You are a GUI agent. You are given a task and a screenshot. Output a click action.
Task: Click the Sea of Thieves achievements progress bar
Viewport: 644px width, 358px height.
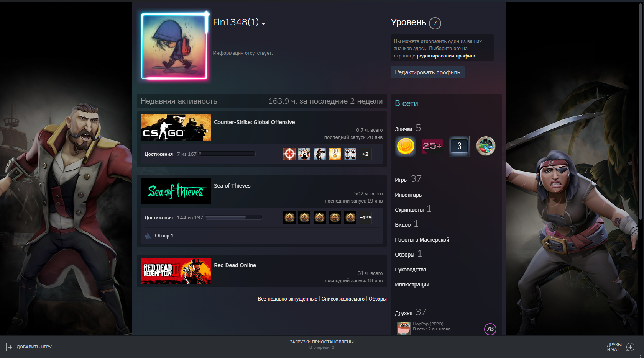[233, 217]
